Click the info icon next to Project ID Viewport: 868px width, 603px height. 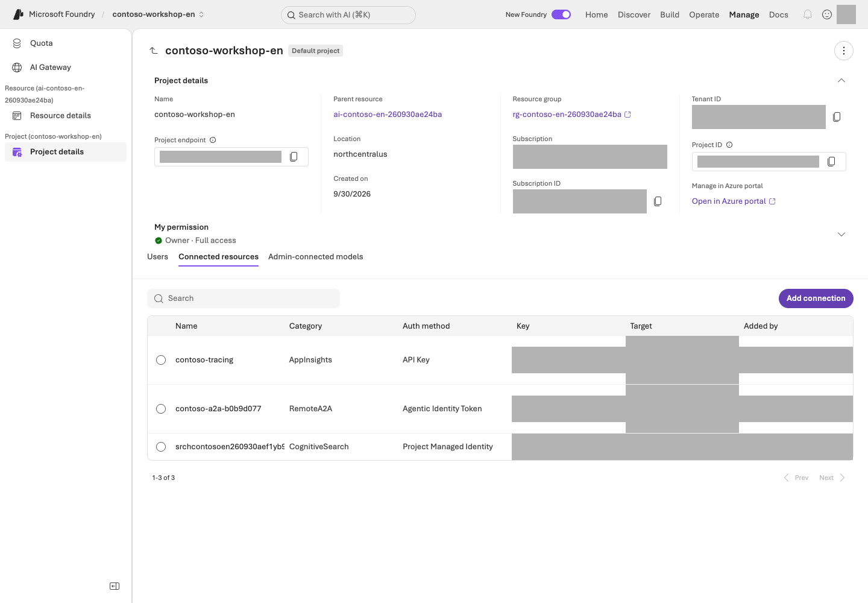coord(729,145)
